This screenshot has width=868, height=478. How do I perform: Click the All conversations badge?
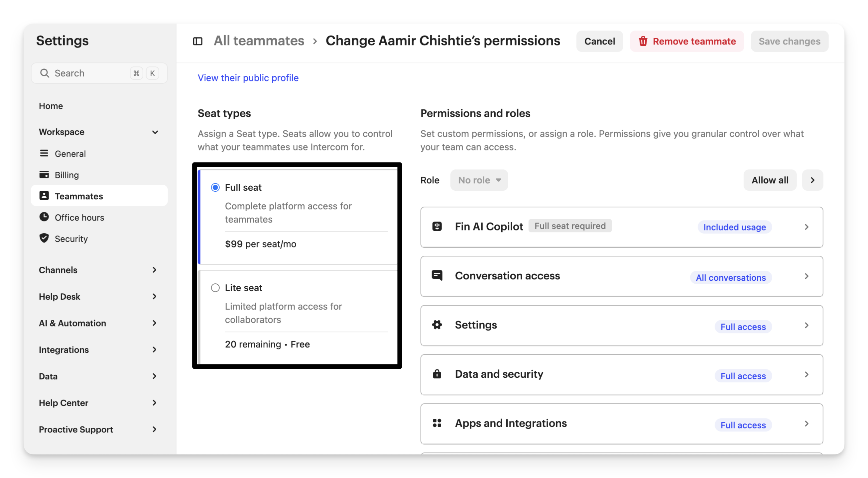click(731, 278)
